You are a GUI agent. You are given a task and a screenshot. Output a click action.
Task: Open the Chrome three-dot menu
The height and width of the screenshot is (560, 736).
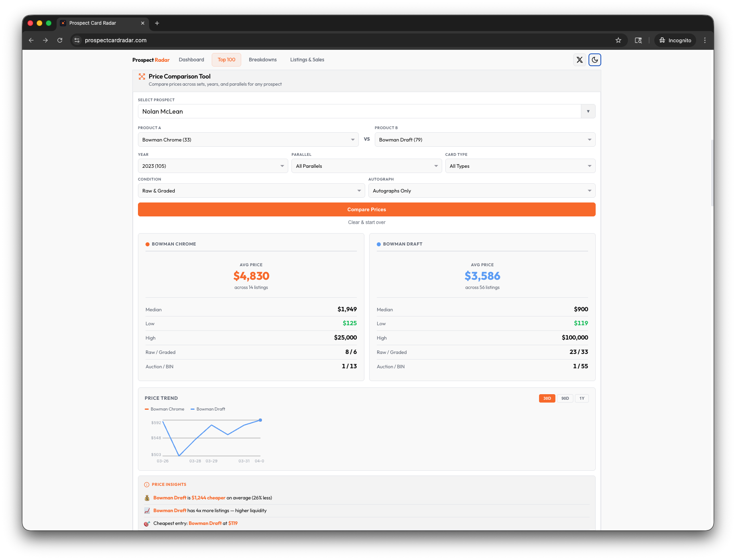coord(705,40)
